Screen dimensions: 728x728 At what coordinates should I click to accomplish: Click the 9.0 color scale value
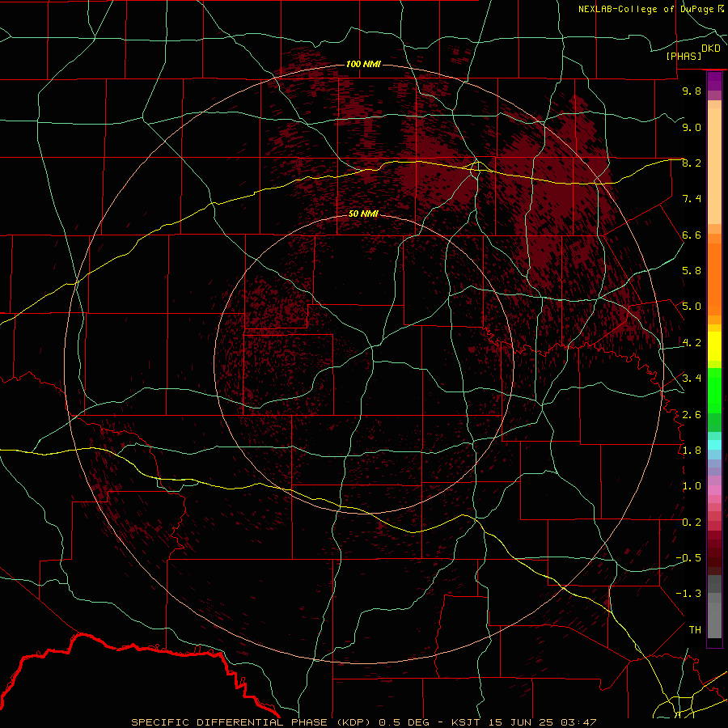point(692,127)
